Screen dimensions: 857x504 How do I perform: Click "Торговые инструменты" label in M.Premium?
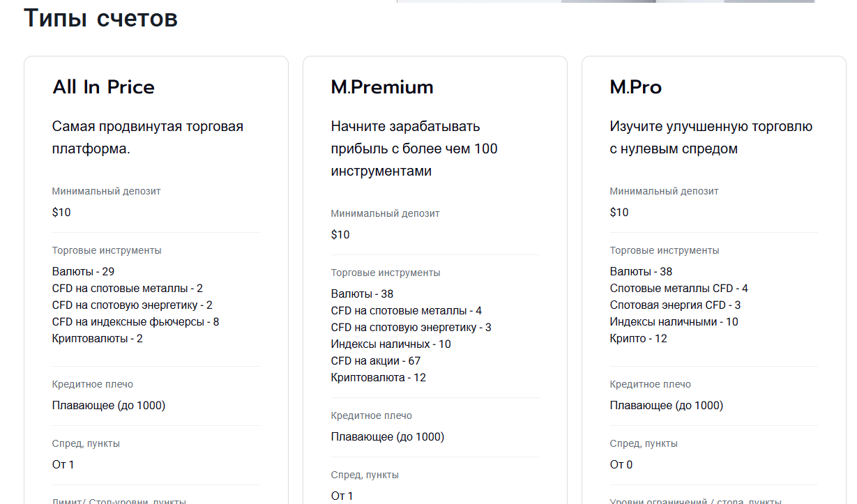coord(386,273)
